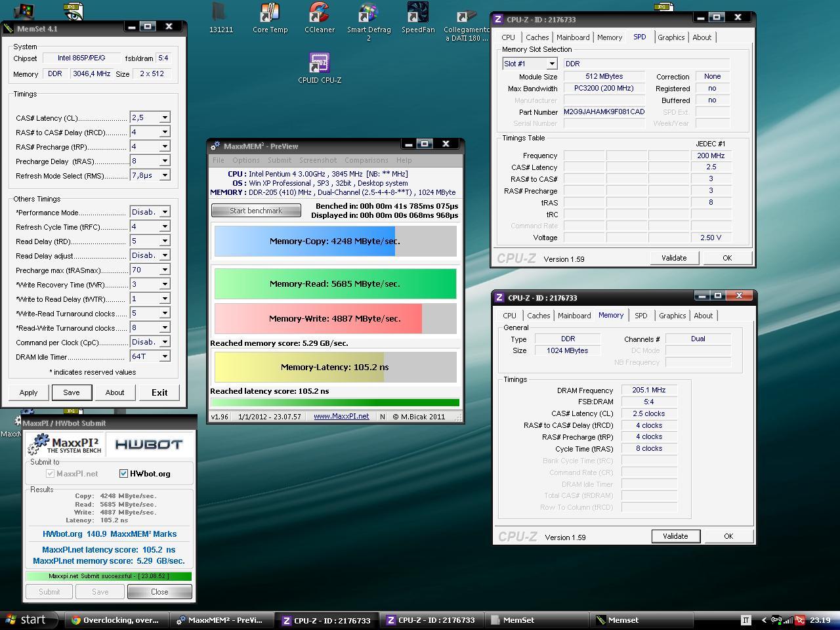840x630 pixels.
Task: Click the MaxxMEM² gear icon in the title bar
Action: coord(215,146)
